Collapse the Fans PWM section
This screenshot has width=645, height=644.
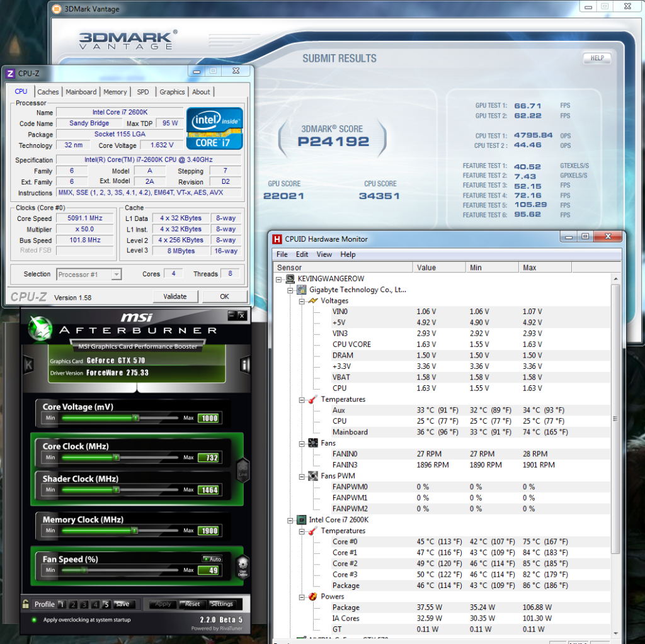coord(302,477)
